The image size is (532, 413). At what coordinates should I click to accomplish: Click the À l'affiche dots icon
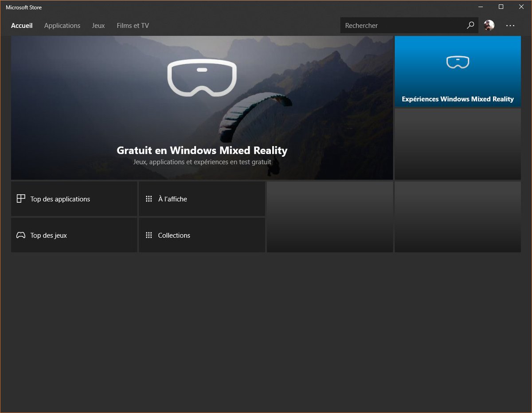click(149, 199)
